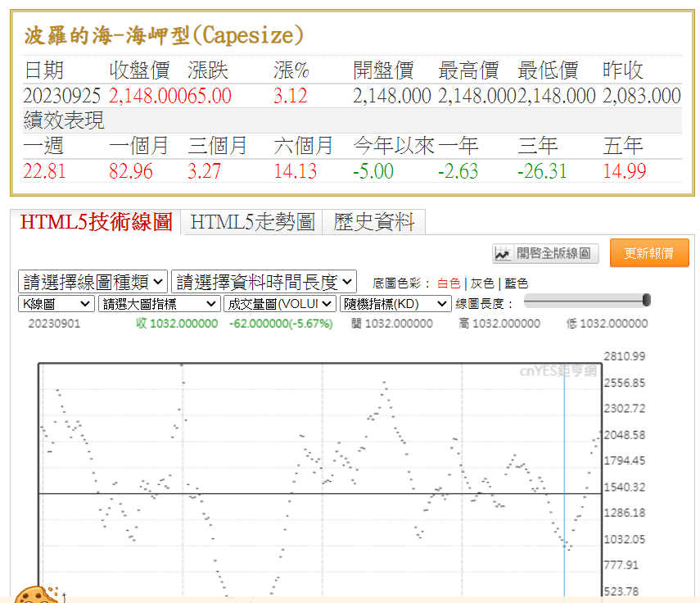
Task: Open the 歷史資料 tab
Action: (x=374, y=222)
